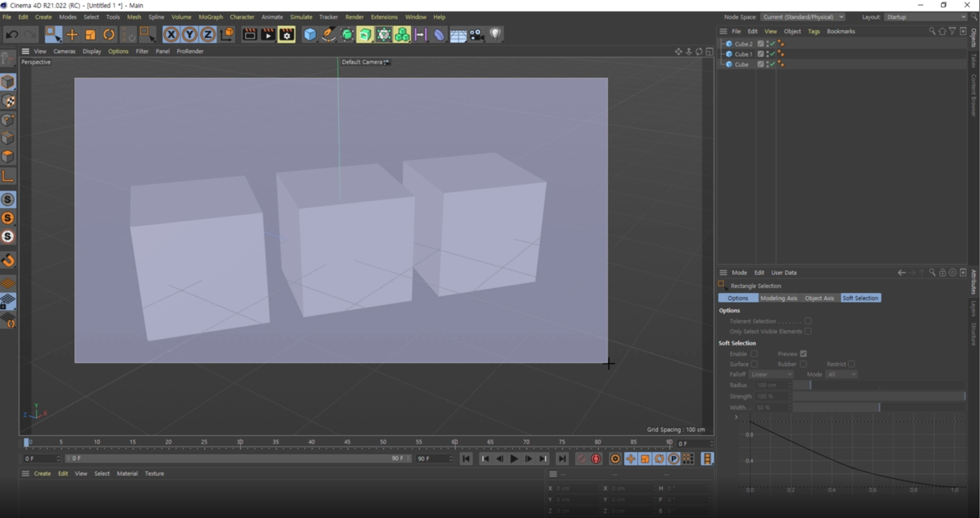Image resolution: width=980 pixels, height=518 pixels.
Task: Check Only Select Visible Elements
Action: [x=808, y=331]
